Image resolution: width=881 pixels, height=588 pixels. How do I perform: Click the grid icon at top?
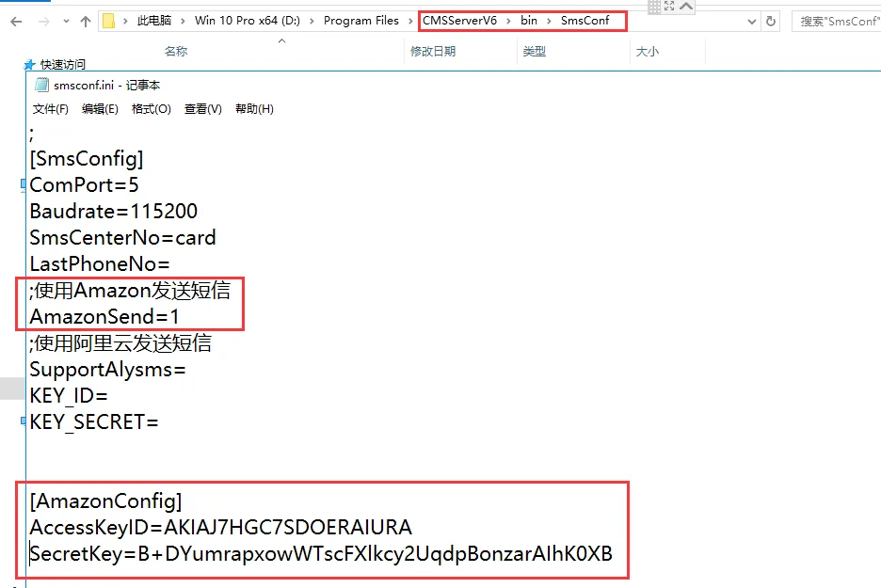pos(654,7)
